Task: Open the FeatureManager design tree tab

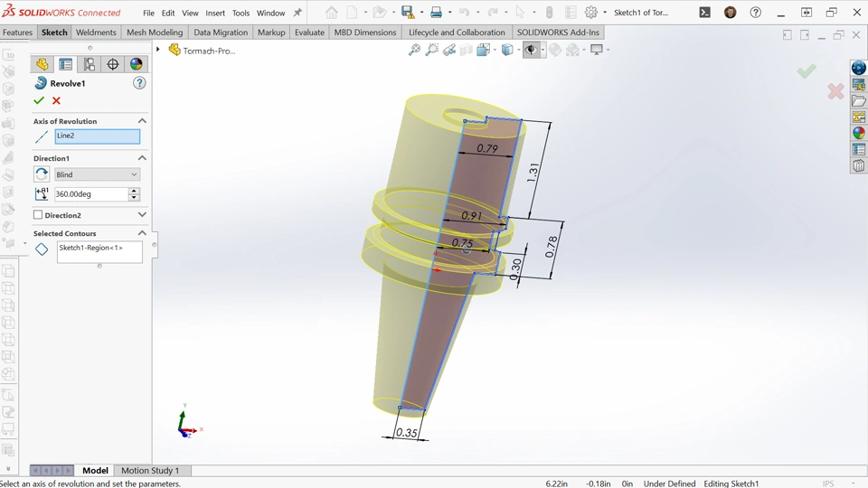Action: (x=42, y=64)
